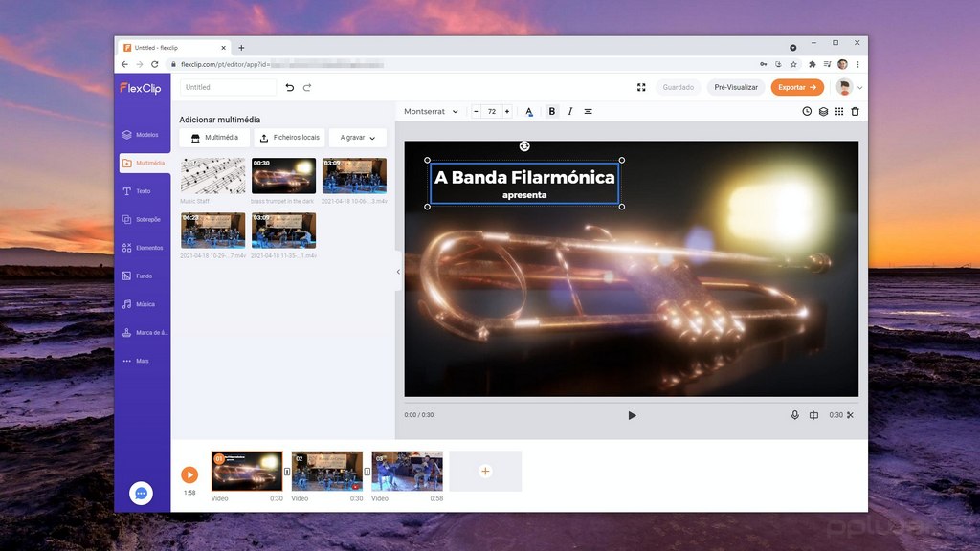Open the A gravar dropdown
This screenshot has width=980, height=551.
355,137
